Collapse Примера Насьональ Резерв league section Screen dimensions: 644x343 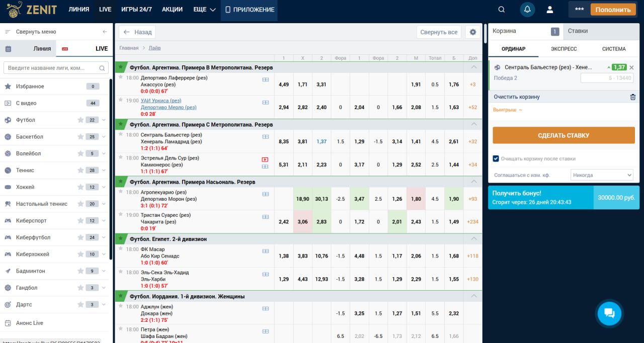473,182
